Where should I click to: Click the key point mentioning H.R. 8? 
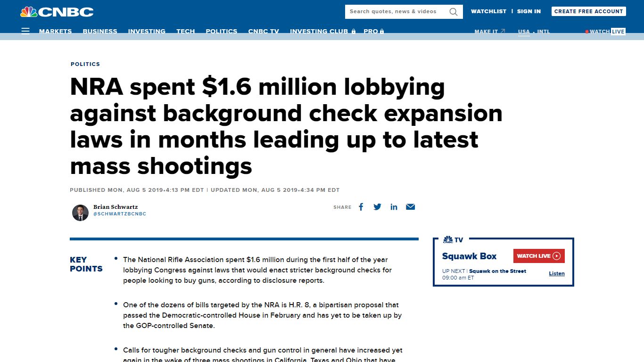click(x=262, y=315)
